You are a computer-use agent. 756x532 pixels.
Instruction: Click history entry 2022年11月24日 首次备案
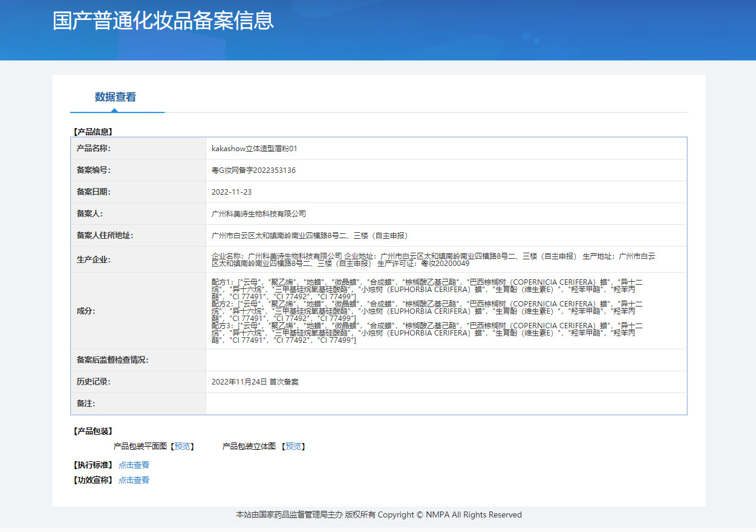255,382
